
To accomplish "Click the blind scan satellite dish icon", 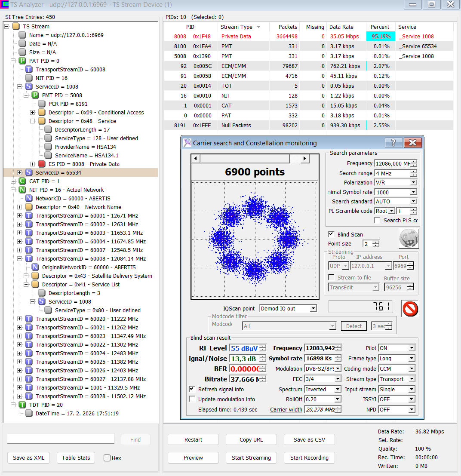I will [x=409, y=238].
